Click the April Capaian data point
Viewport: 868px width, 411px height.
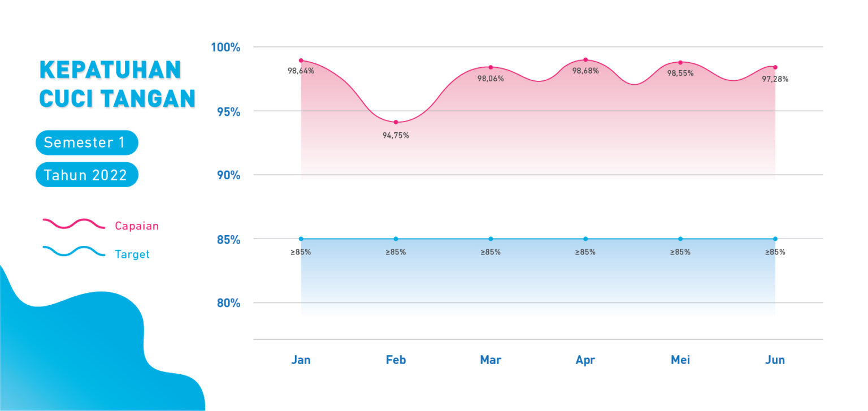tap(585, 59)
